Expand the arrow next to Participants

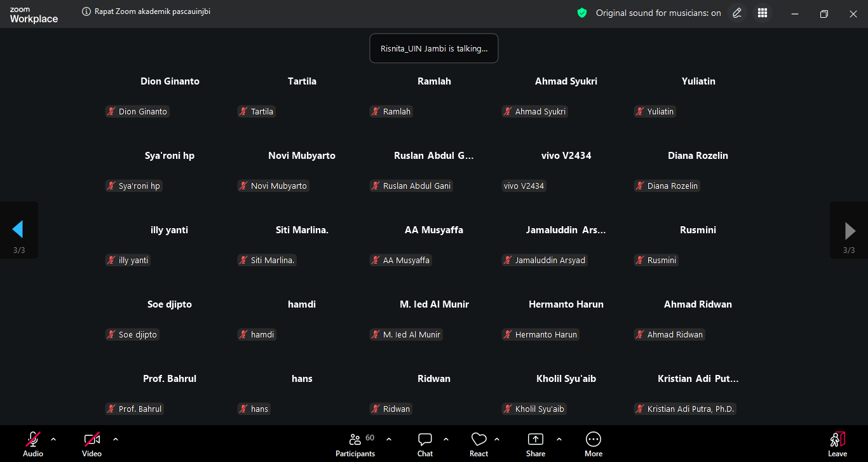389,439
